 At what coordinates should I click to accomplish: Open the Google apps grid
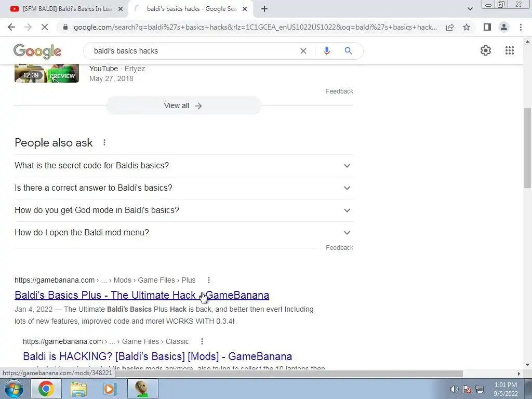(x=510, y=50)
